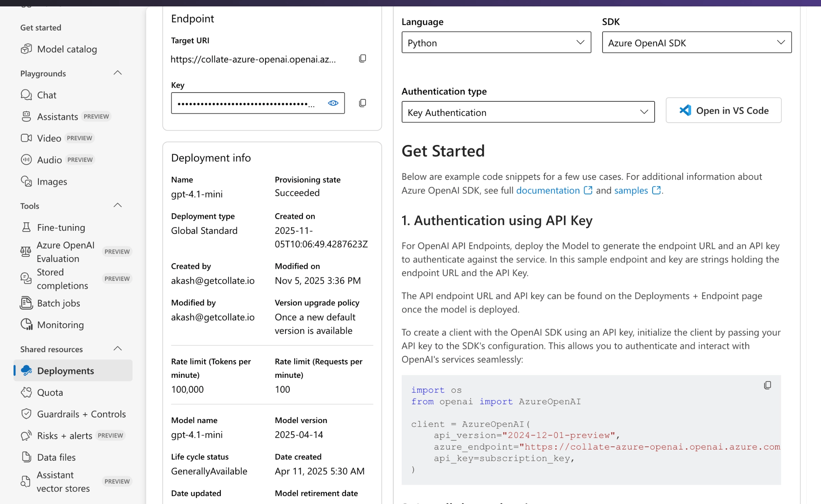Viewport: 821px width, 504px height.
Task: Click the Get Started heading
Action: [443, 151]
